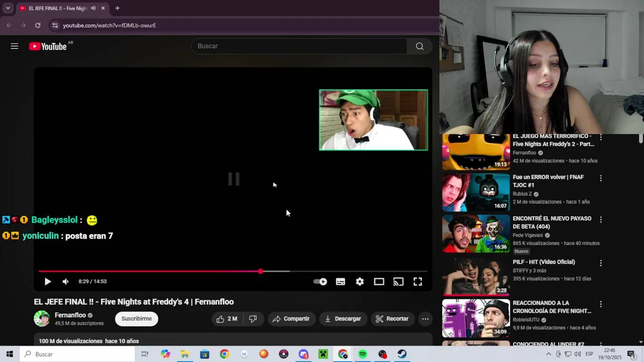The image size is (644, 362).
Task: Focus the YouTube Buscar search field
Action: 299,46
